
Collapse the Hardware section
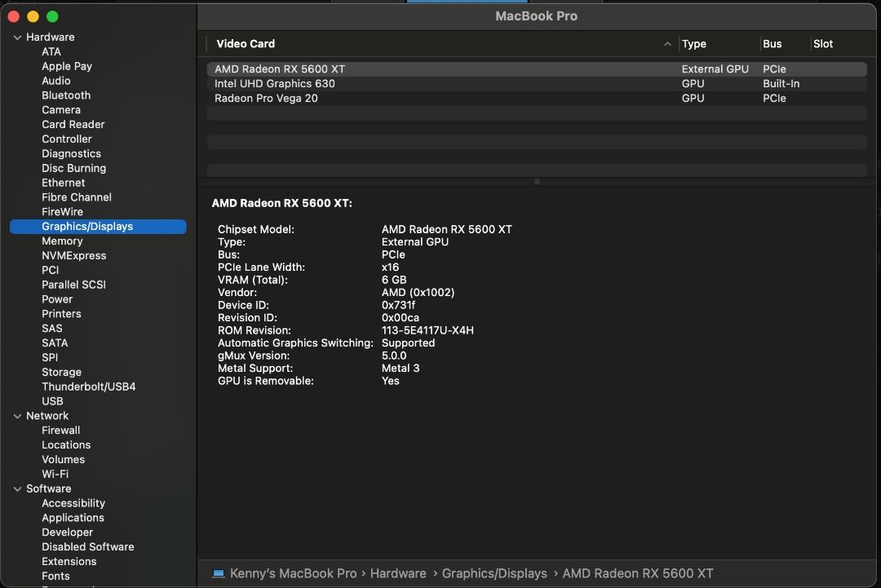click(x=17, y=37)
